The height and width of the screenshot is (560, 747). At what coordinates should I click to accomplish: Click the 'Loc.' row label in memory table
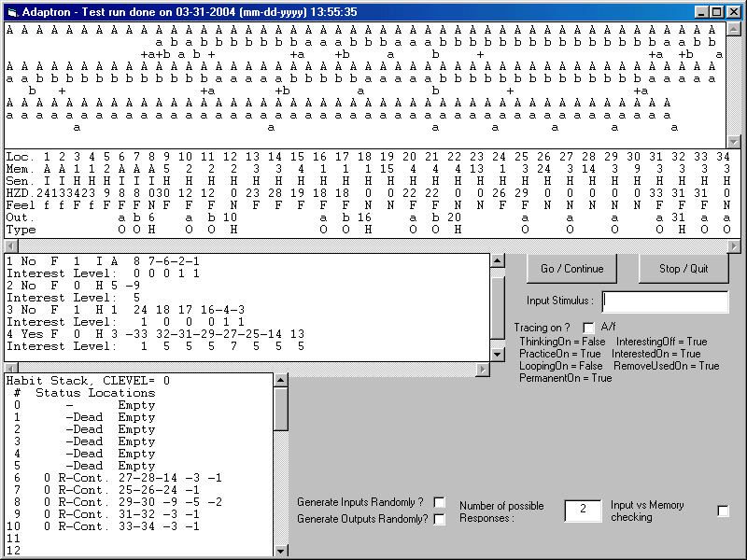click(21, 157)
